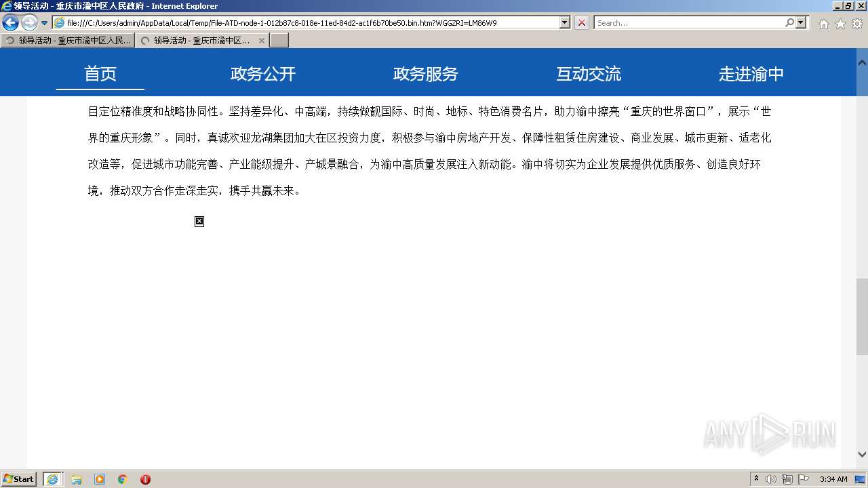Open the 首页 navigation item
Image resolution: width=868 pixels, height=488 pixels.
pyautogui.click(x=100, y=73)
